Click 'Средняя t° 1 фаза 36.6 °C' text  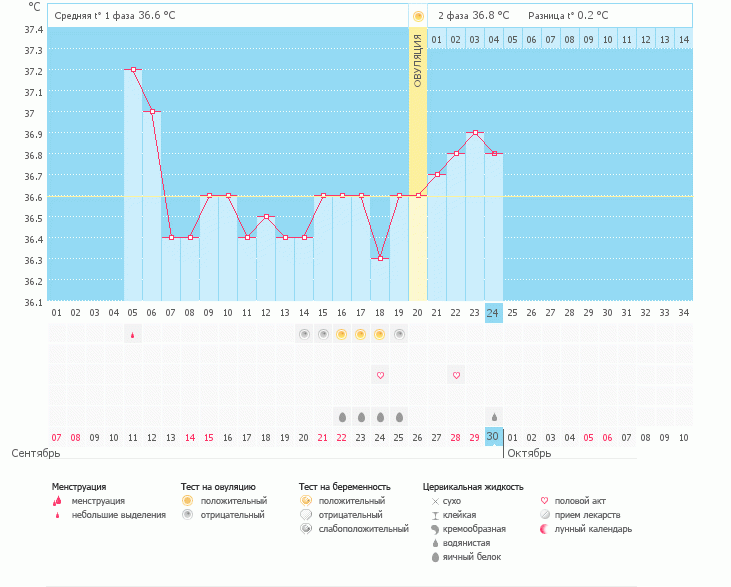115,15
